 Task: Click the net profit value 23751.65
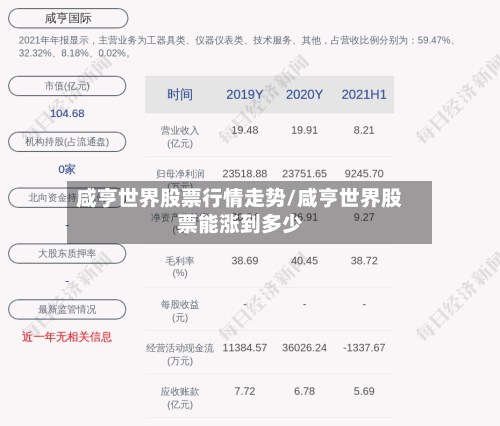(x=304, y=174)
